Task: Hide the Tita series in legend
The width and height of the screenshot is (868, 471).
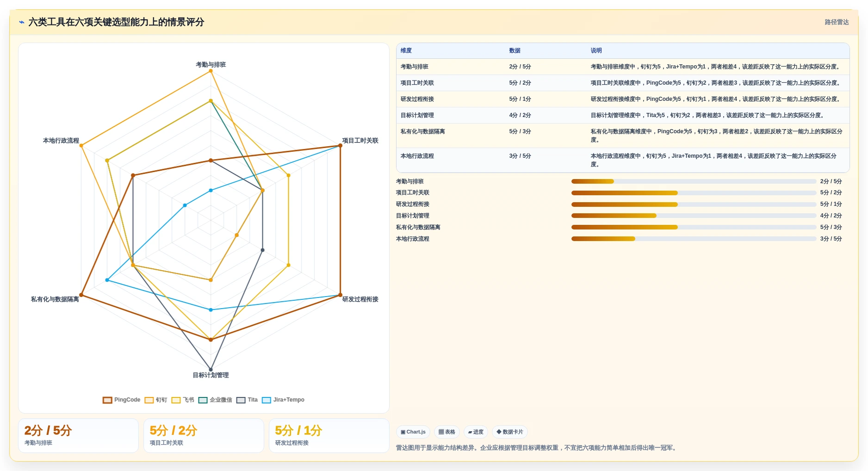Action: click(241, 400)
